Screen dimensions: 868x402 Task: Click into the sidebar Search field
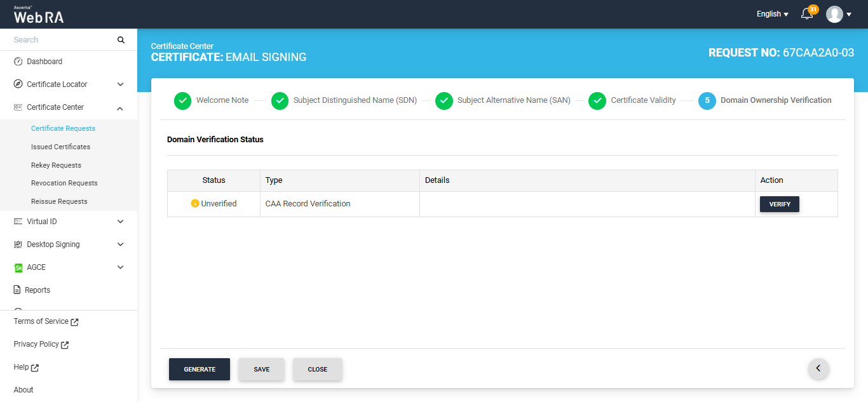(x=62, y=40)
